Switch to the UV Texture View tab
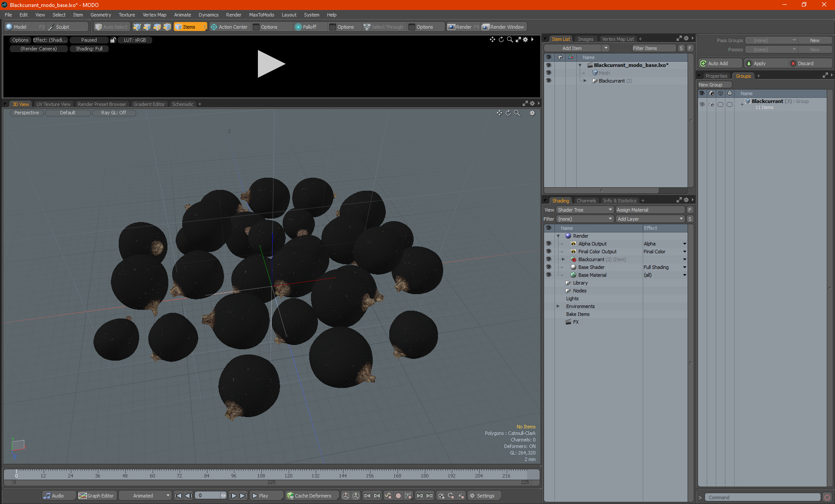The image size is (835, 504). click(x=53, y=104)
